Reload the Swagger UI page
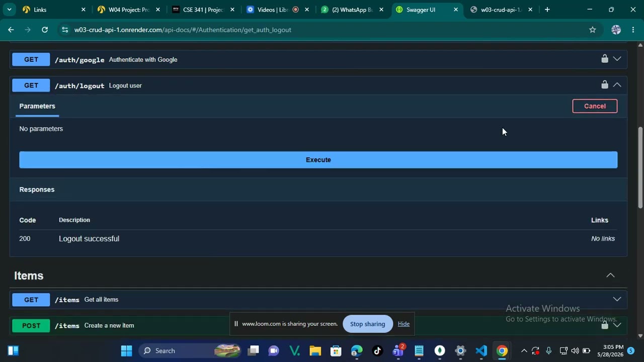The width and height of the screenshot is (644, 362). 45,30
